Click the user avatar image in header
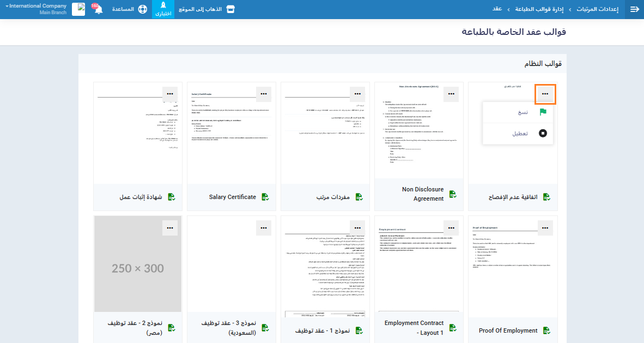 [78, 9]
